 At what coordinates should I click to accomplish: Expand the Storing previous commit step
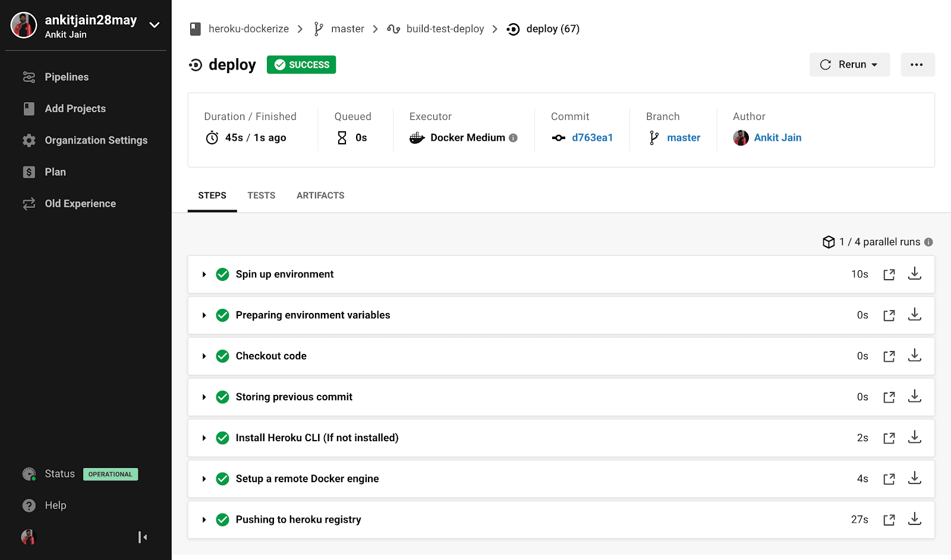tap(204, 397)
